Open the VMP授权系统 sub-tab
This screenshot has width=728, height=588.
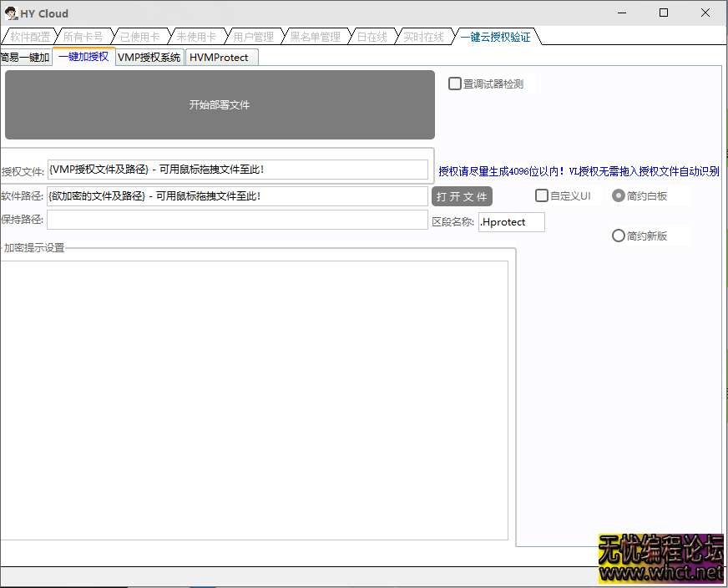point(149,58)
